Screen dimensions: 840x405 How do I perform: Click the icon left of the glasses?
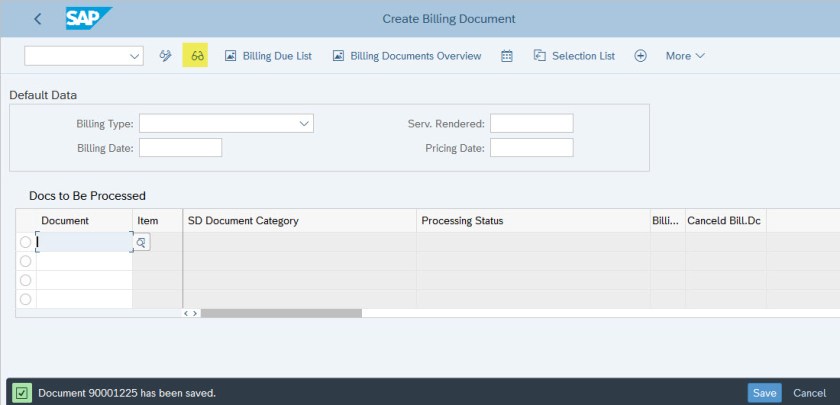165,55
